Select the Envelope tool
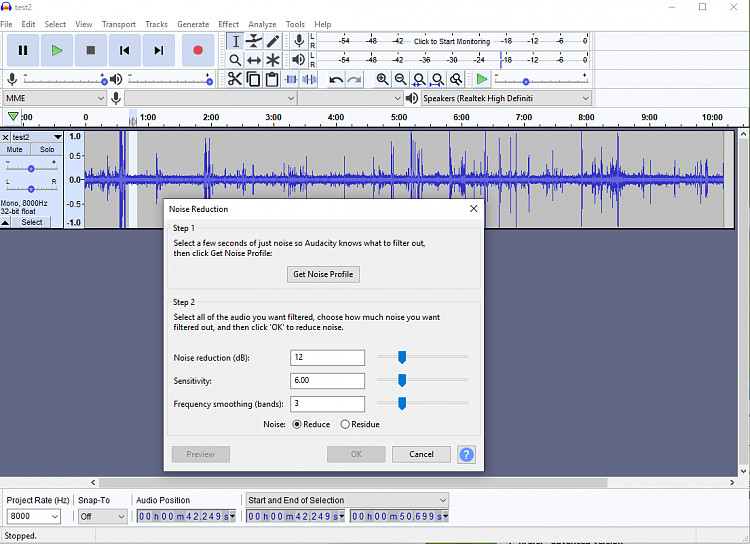The width and height of the screenshot is (750, 544). (x=254, y=42)
